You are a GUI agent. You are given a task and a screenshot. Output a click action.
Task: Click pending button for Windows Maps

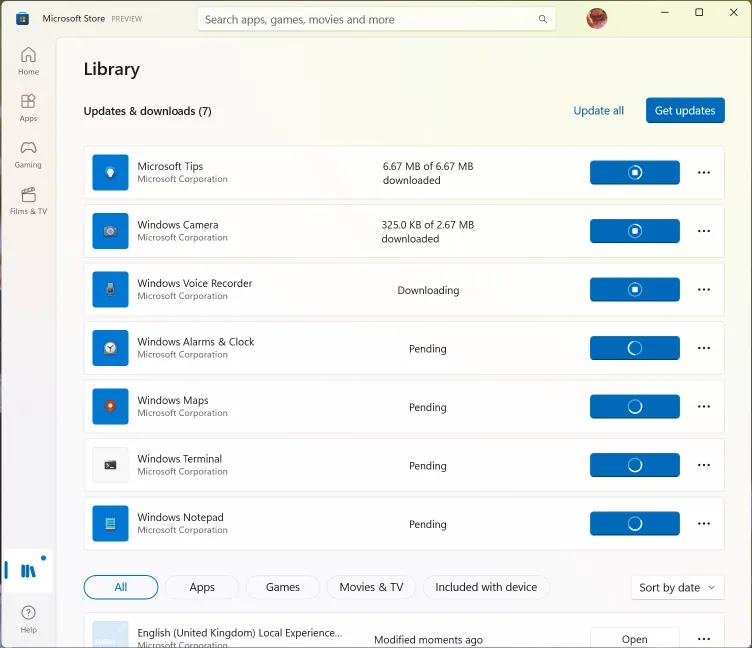(634, 406)
